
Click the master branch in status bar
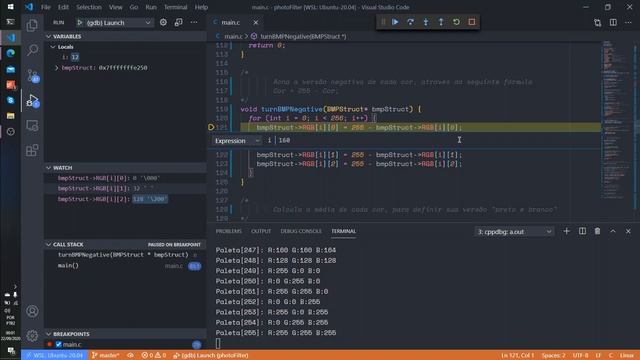click(105, 355)
